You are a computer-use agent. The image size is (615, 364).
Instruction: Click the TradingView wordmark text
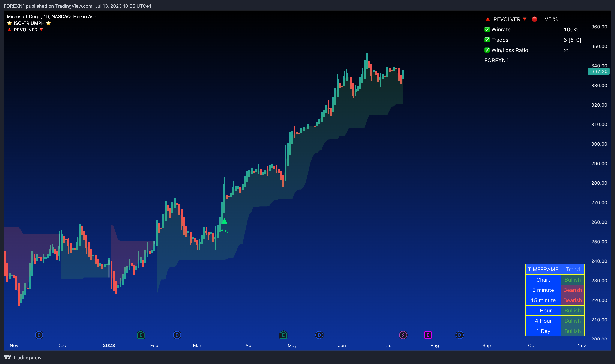(x=27, y=357)
